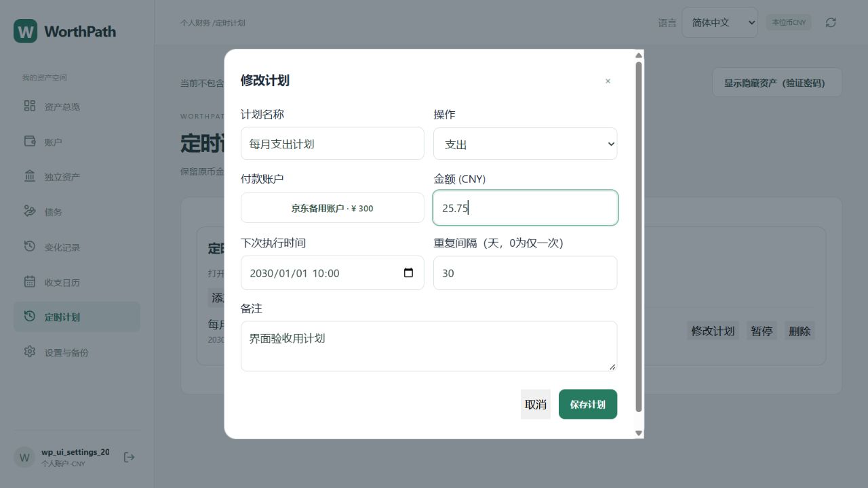Click the 重复间隔 days input
868x488 pixels.
[x=526, y=273]
